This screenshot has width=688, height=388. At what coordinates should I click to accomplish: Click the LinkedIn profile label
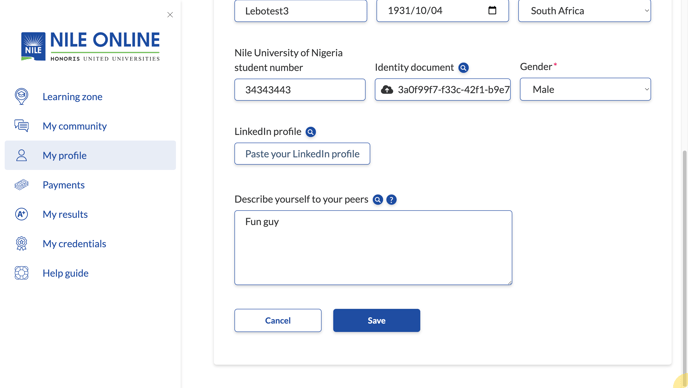tap(268, 132)
